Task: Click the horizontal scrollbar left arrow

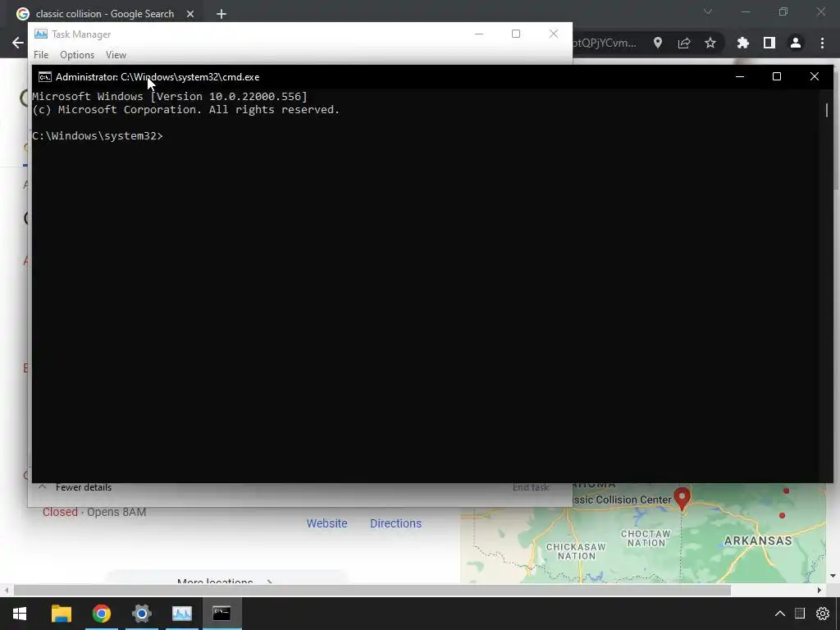Action: [x=6, y=591]
